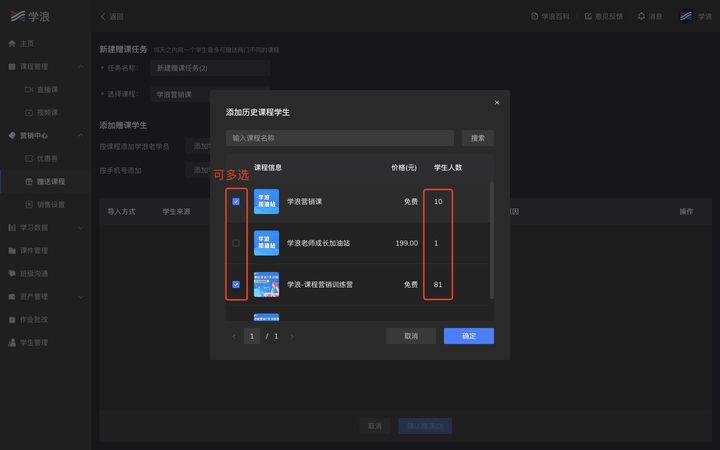Click the 学浪老师成长加油站 course thumbnail

click(266, 243)
